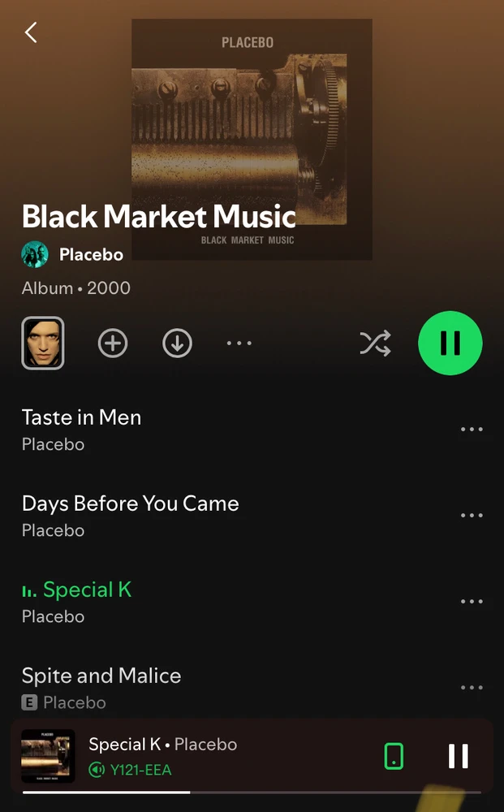The width and height of the screenshot is (504, 812).
Task: Open options menu for Spite and Malice
Action: click(x=472, y=687)
